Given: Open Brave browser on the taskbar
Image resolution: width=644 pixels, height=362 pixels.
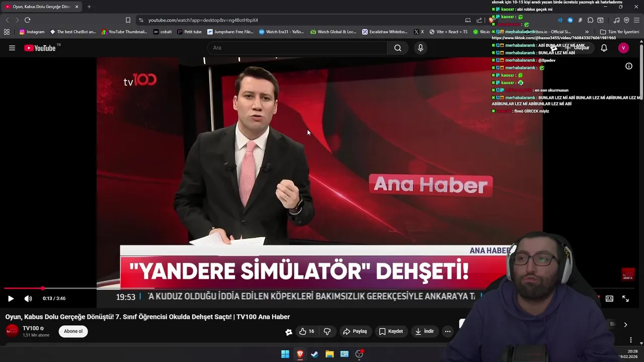Looking at the screenshot, I should click(x=300, y=354).
